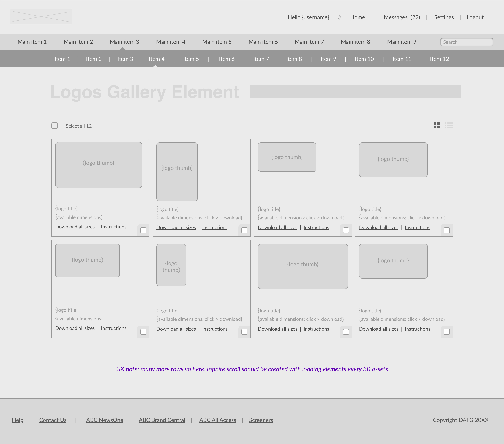Open Instructions on second top-row card

pyautogui.click(x=215, y=228)
